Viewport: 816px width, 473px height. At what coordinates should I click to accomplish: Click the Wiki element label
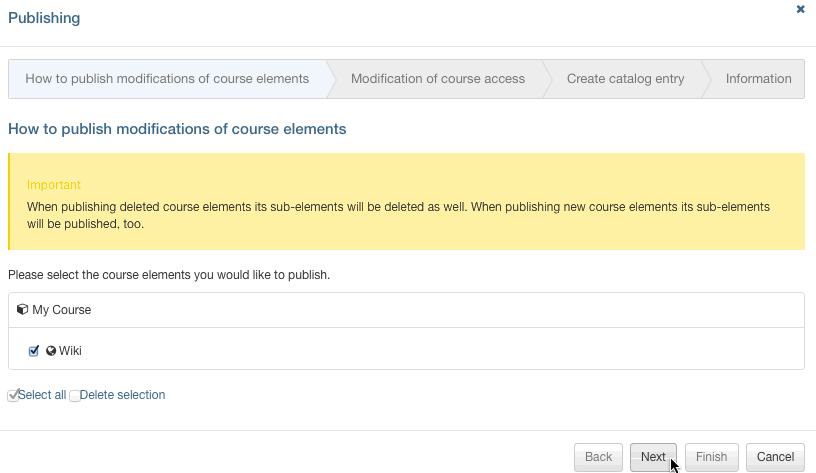coord(70,350)
